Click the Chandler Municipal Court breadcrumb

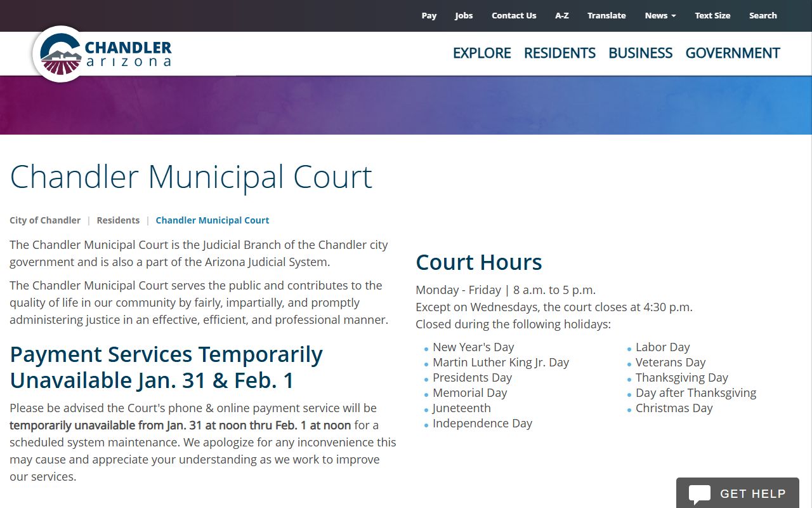pyautogui.click(x=213, y=220)
